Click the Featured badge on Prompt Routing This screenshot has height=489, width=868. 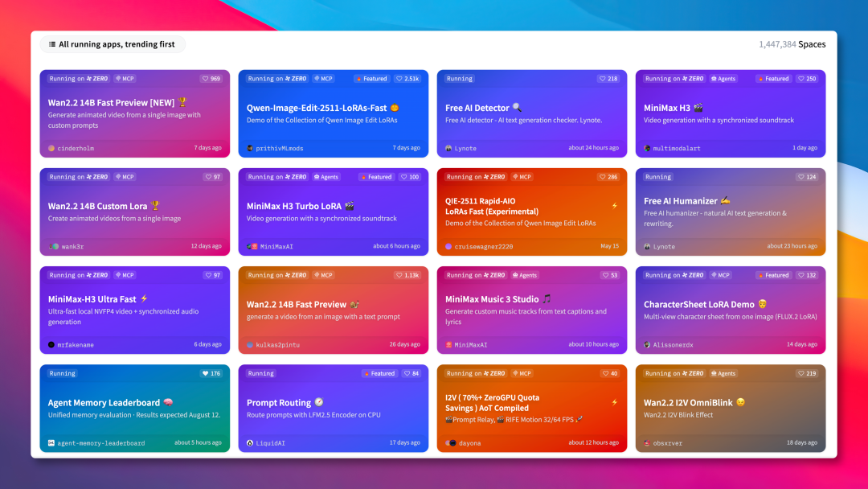(x=379, y=373)
